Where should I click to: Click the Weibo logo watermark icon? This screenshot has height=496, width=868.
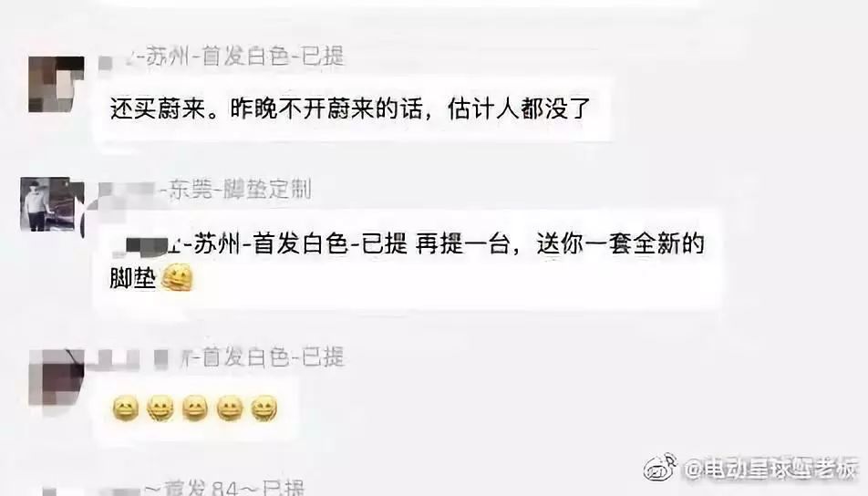661,468
